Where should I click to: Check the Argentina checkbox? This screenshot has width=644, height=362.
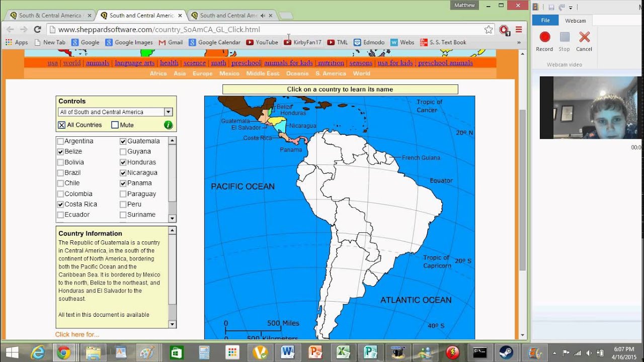tap(60, 141)
